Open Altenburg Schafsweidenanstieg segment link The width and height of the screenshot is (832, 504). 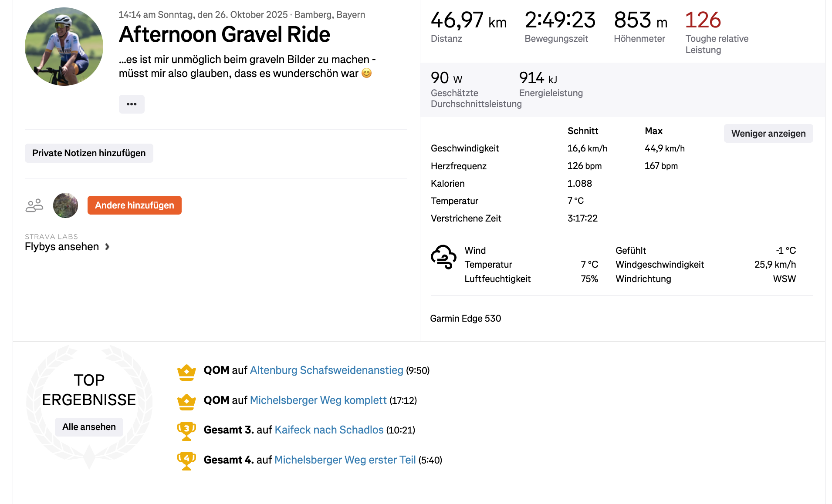pos(326,370)
